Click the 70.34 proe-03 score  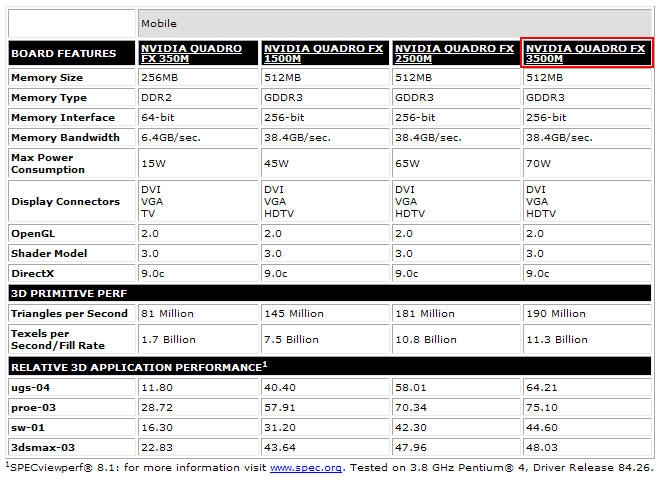click(411, 408)
